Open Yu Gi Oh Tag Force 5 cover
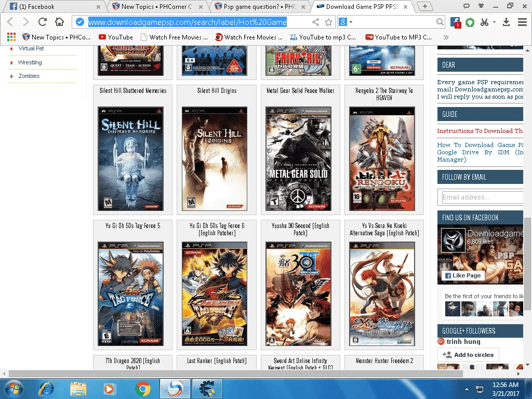 point(130,294)
